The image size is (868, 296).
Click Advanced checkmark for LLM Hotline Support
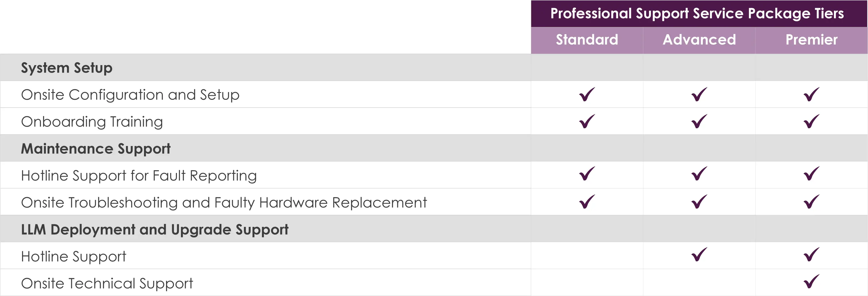tap(699, 254)
